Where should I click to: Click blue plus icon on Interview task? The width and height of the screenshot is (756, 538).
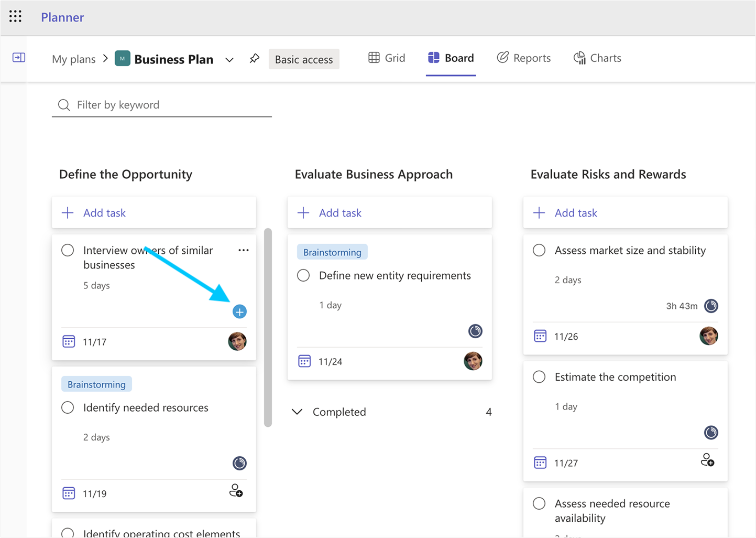tap(239, 312)
